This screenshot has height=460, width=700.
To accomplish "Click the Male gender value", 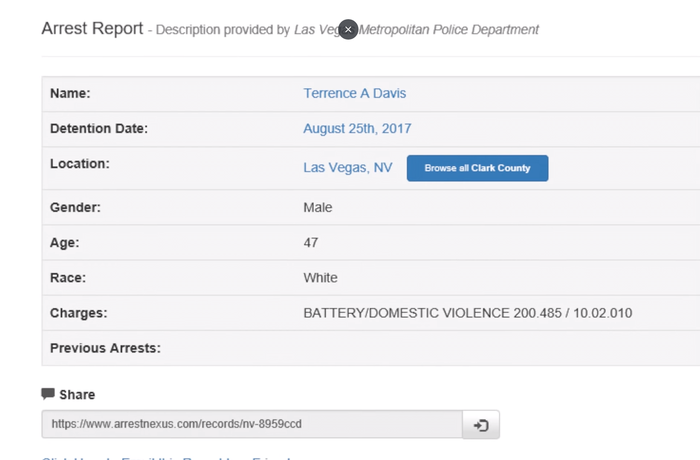I will [x=317, y=207].
